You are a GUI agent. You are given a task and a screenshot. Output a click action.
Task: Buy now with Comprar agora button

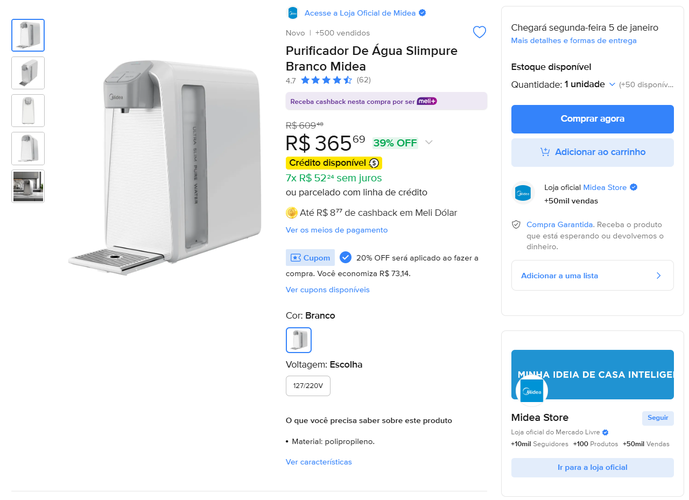592,119
